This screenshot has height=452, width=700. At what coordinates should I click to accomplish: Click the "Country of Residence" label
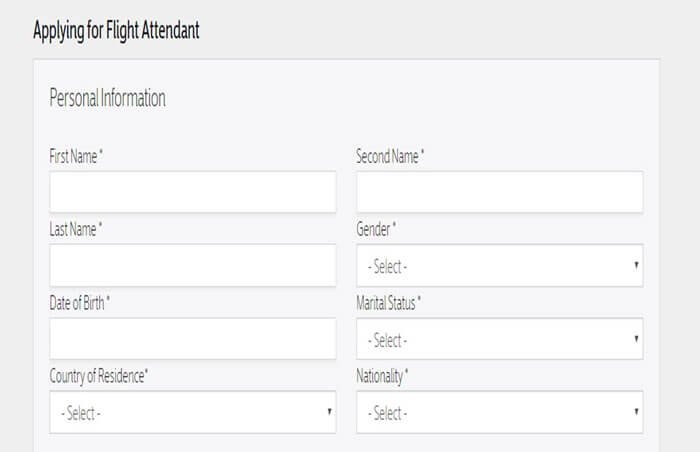pos(99,376)
